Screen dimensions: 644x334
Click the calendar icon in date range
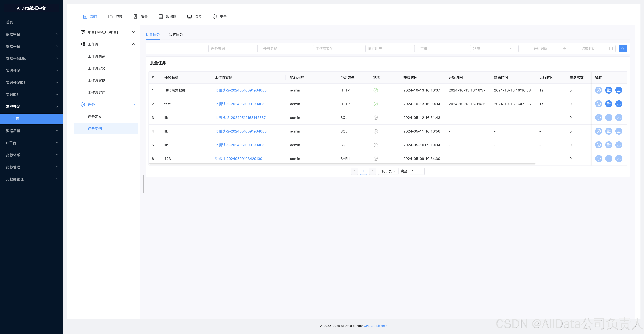611,48
